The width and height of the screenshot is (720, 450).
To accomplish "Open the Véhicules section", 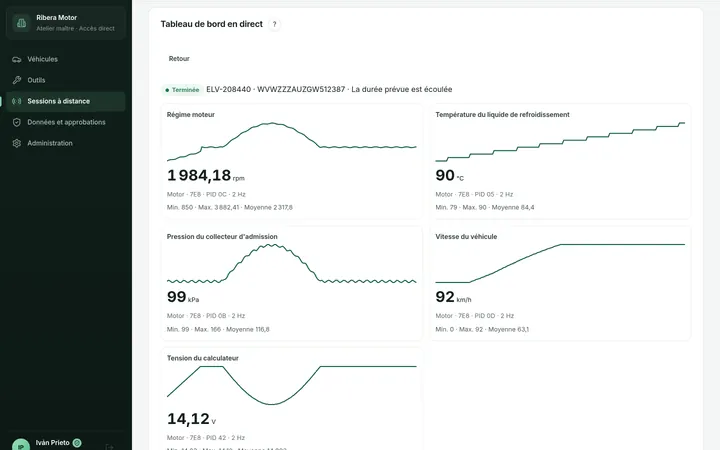I will pyautogui.click(x=66, y=59).
